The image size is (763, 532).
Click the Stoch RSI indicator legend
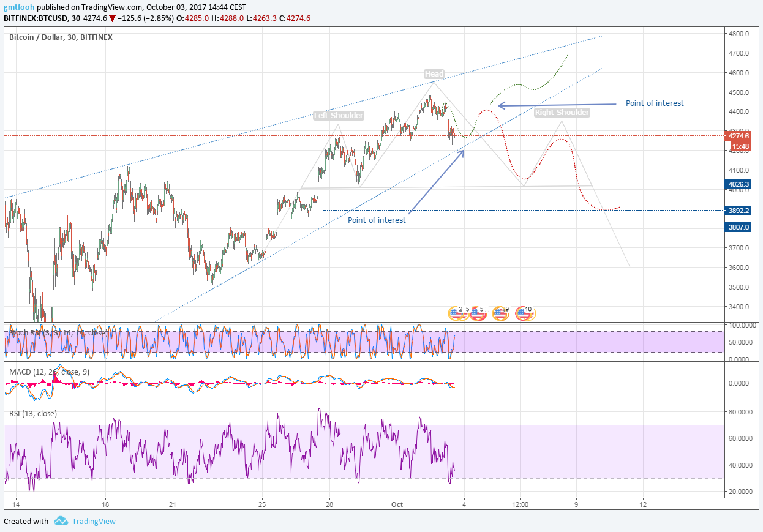click(x=58, y=333)
